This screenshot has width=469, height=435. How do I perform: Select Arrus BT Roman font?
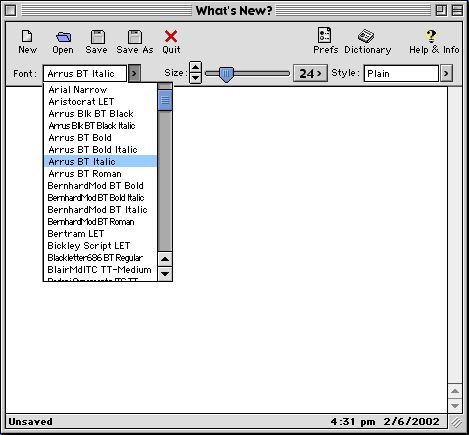click(x=100, y=174)
